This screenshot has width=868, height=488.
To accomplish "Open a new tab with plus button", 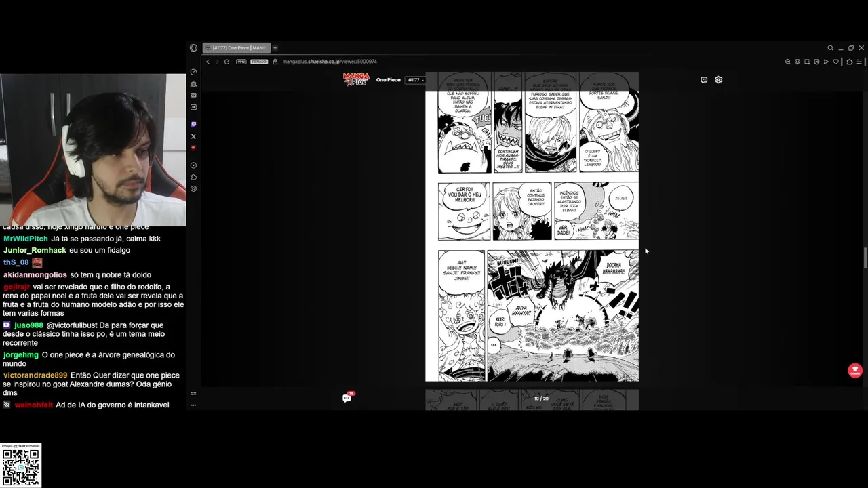I will [x=275, y=48].
